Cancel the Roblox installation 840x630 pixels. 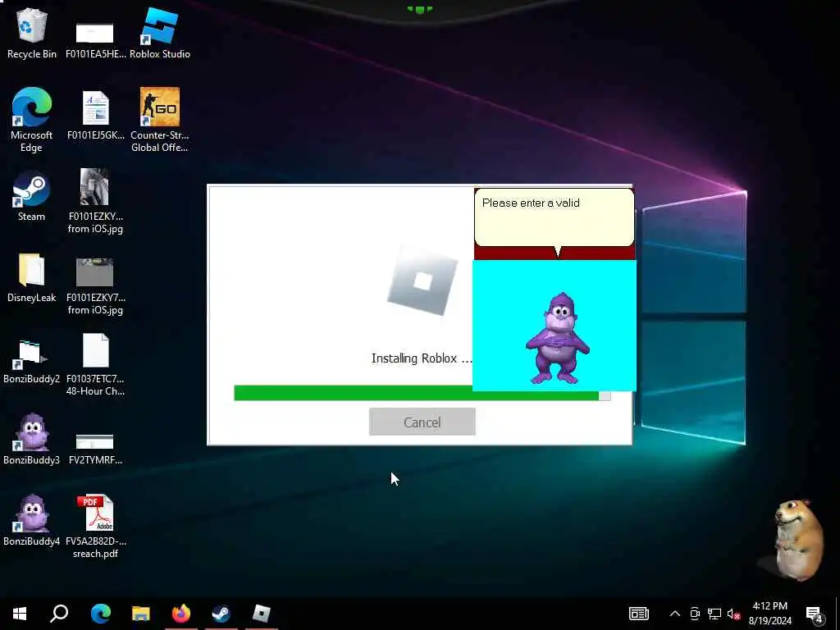(x=422, y=422)
